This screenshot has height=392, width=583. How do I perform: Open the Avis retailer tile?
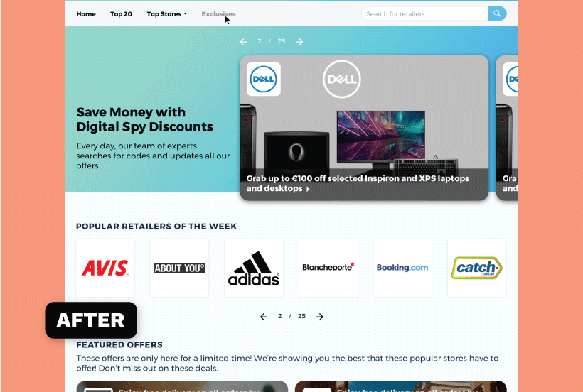pos(105,268)
